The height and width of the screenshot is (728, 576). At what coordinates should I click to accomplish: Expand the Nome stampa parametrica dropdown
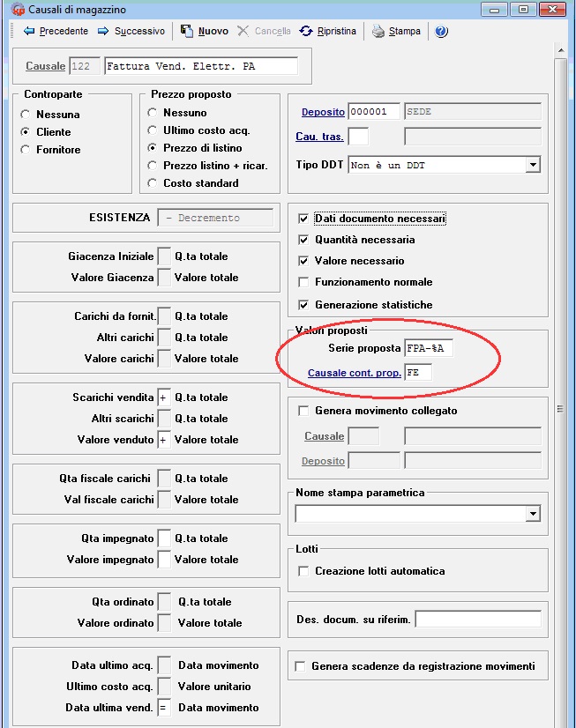click(532, 513)
